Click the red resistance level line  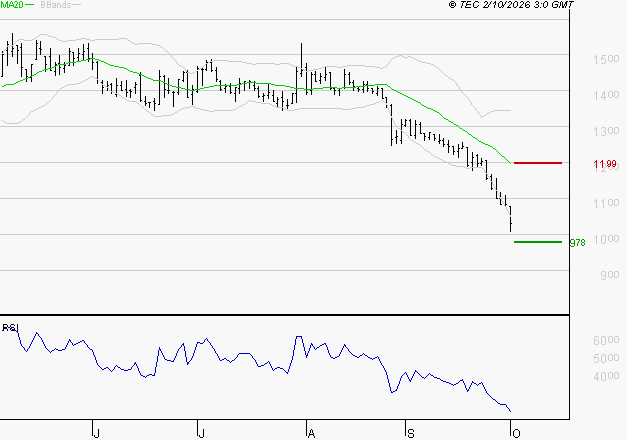coord(538,163)
